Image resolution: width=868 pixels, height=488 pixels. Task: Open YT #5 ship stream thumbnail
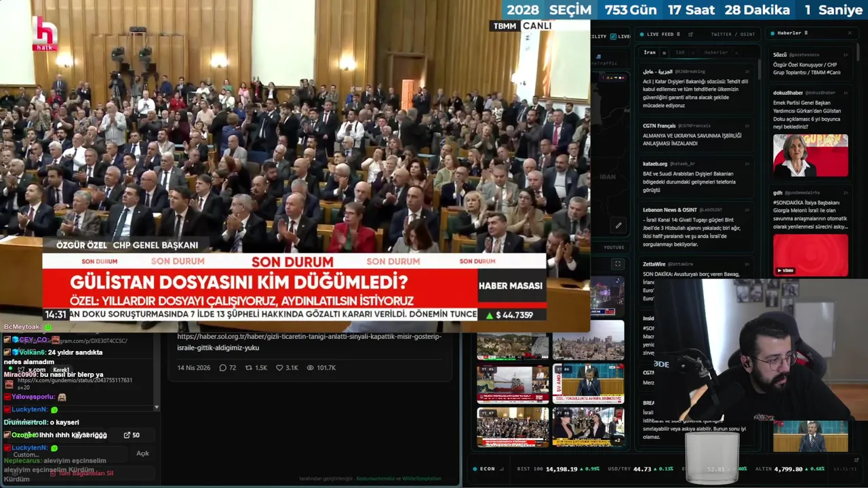[513, 384]
